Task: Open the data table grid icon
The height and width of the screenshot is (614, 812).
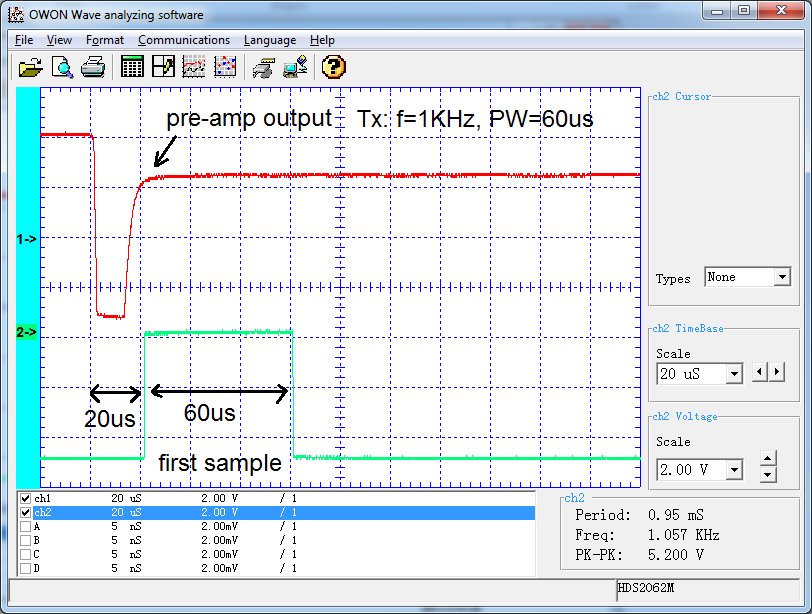Action: (132, 67)
